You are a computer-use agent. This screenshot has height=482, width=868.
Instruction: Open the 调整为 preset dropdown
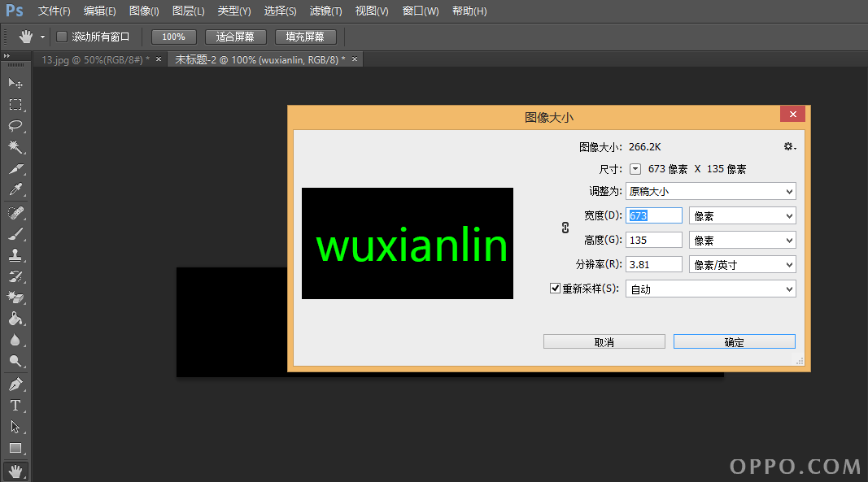coord(711,192)
